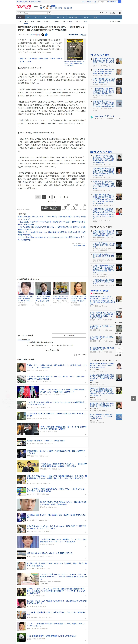
Task: Close the reaction tooltip with its X
Action: point(60,207)
